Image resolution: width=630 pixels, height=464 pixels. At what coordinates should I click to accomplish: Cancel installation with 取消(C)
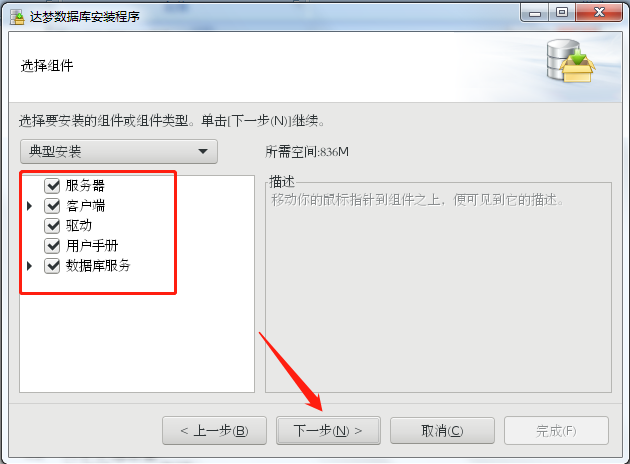click(x=442, y=431)
